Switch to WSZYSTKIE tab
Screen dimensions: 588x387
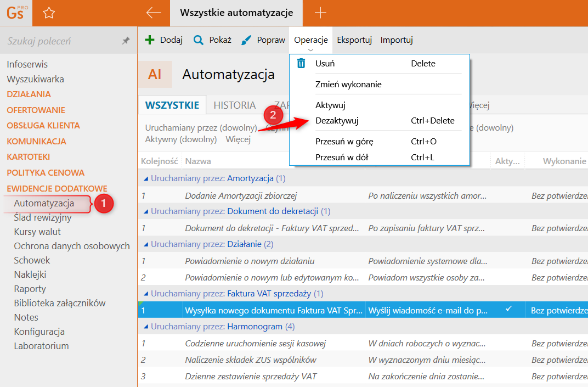pyautogui.click(x=172, y=105)
